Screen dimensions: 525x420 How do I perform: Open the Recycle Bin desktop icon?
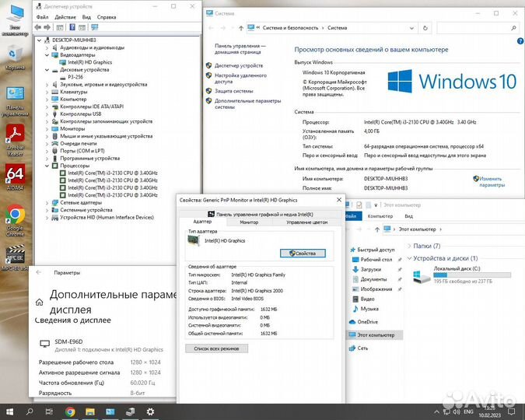15,58
